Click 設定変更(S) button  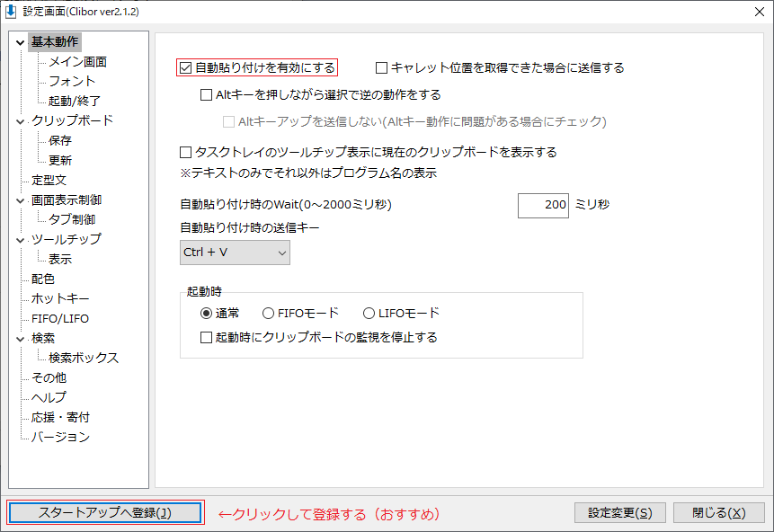[620, 513]
